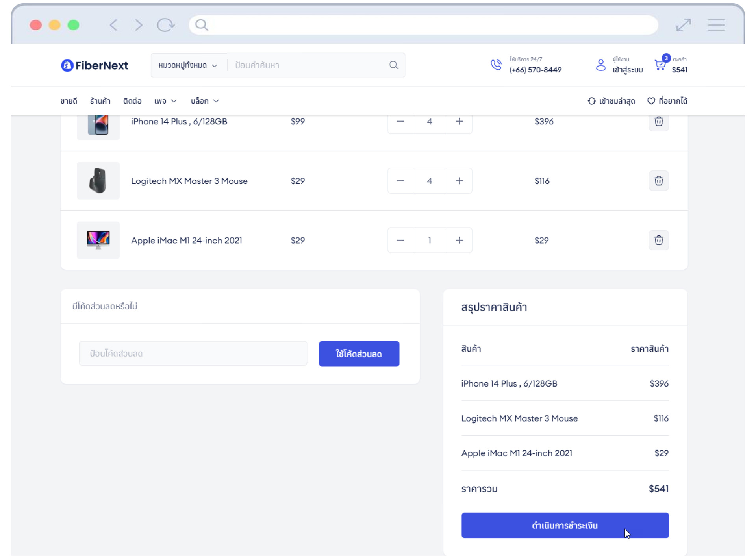This screenshot has width=756, height=559.
Task: Click the ราคารวม $541 total value
Action: click(x=659, y=489)
